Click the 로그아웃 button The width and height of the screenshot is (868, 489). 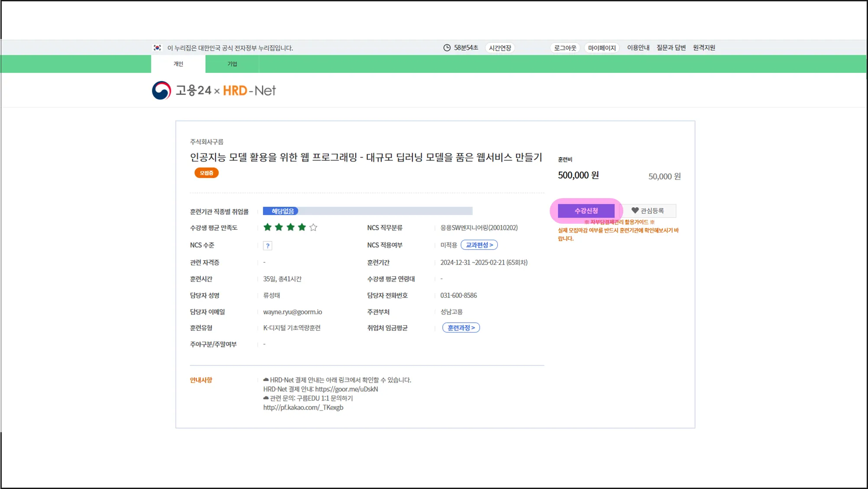pos(565,48)
